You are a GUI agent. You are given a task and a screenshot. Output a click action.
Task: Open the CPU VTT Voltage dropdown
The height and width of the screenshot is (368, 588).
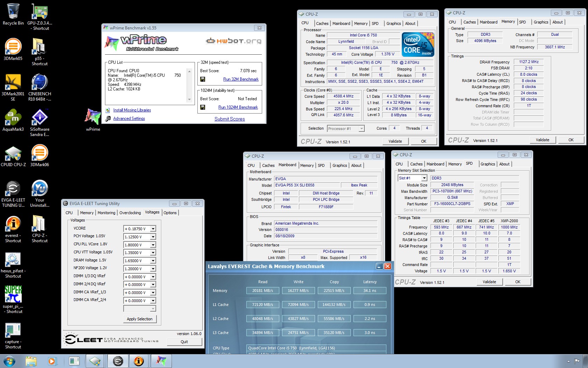click(153, 253)
